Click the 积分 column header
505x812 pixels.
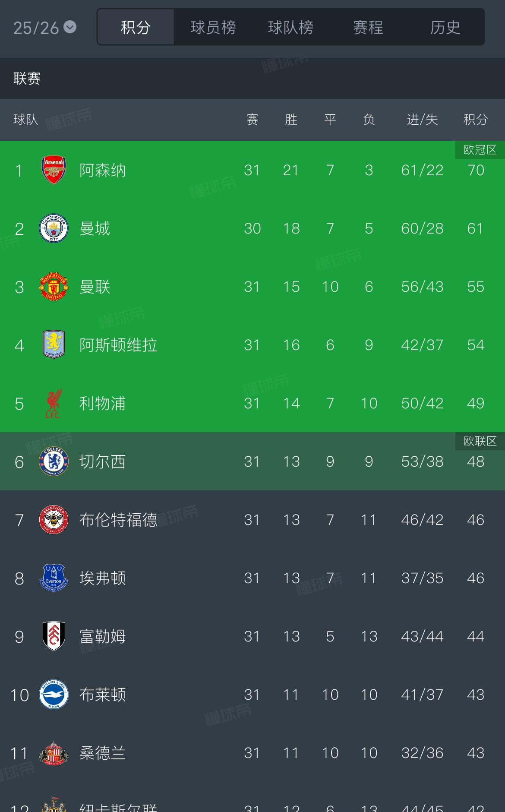coord(475,120)
